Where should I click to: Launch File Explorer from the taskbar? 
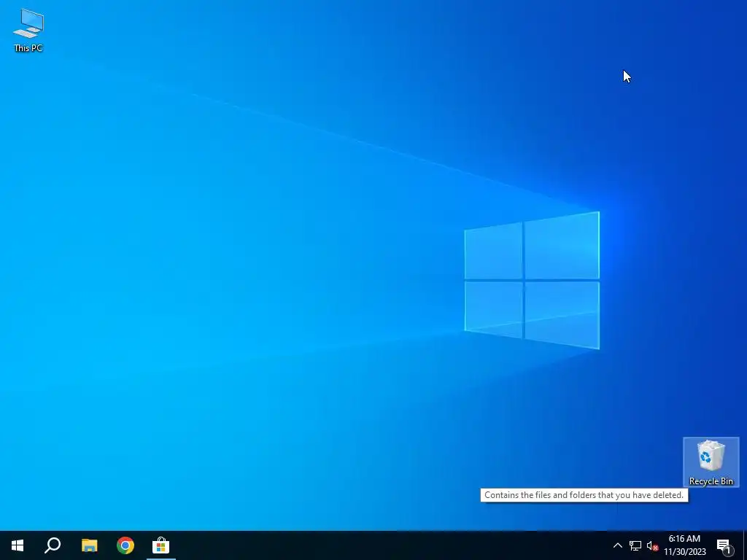(x=89, y=545)
